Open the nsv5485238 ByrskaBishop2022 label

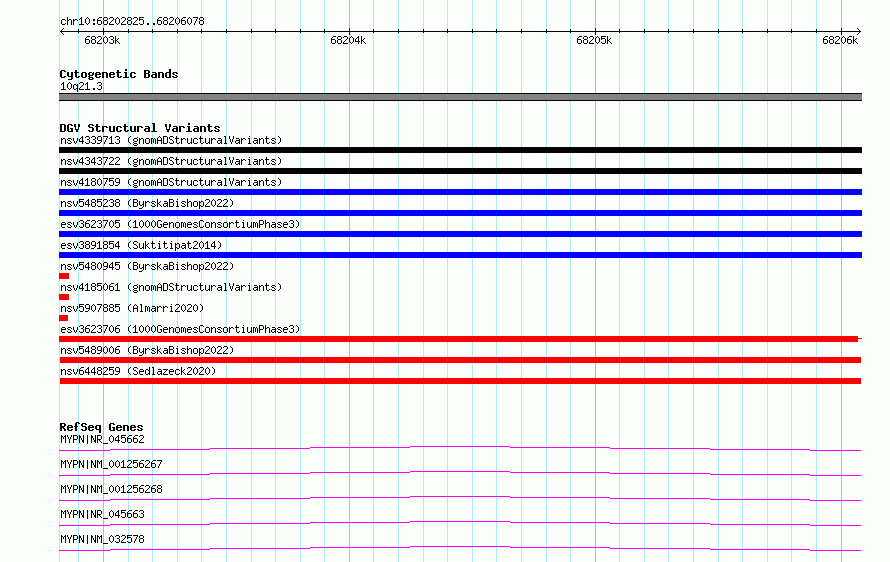147,203
